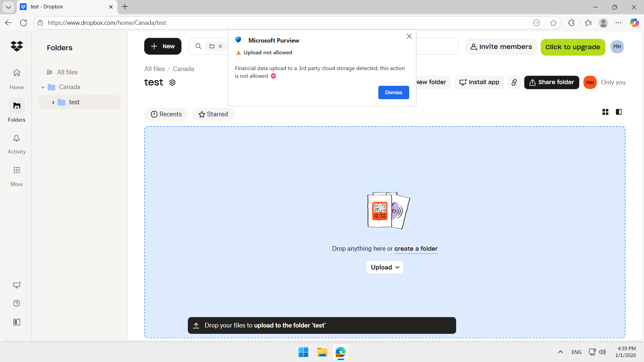Click the create a folder link
Viewport: 644px width, 362px height.
point(416,249)
